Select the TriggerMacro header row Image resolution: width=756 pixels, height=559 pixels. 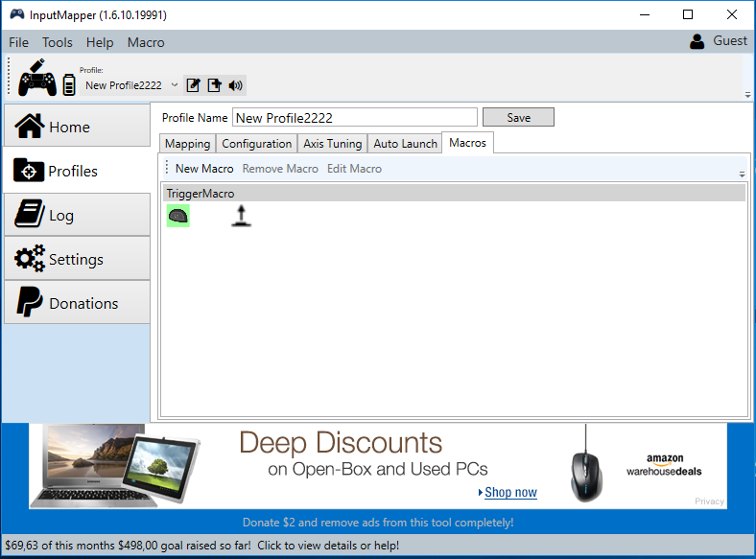(x=454, y=194)
